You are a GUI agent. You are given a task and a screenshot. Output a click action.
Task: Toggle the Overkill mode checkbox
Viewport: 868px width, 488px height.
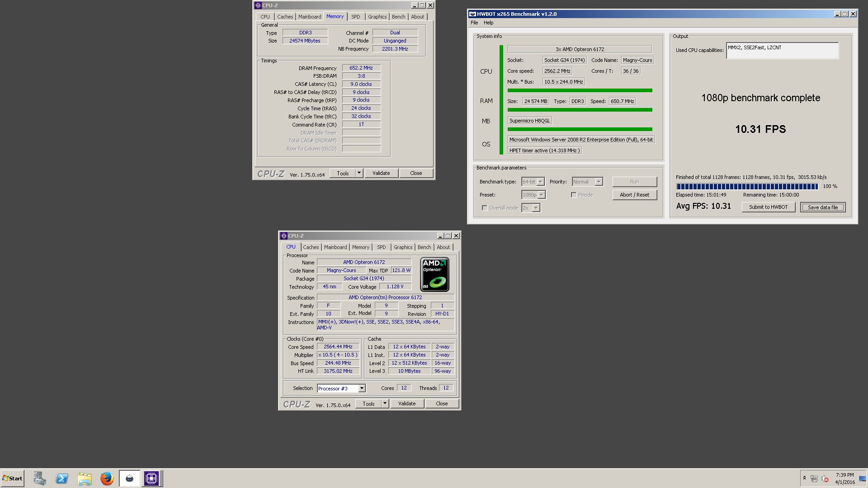click(x=485, y=208)
